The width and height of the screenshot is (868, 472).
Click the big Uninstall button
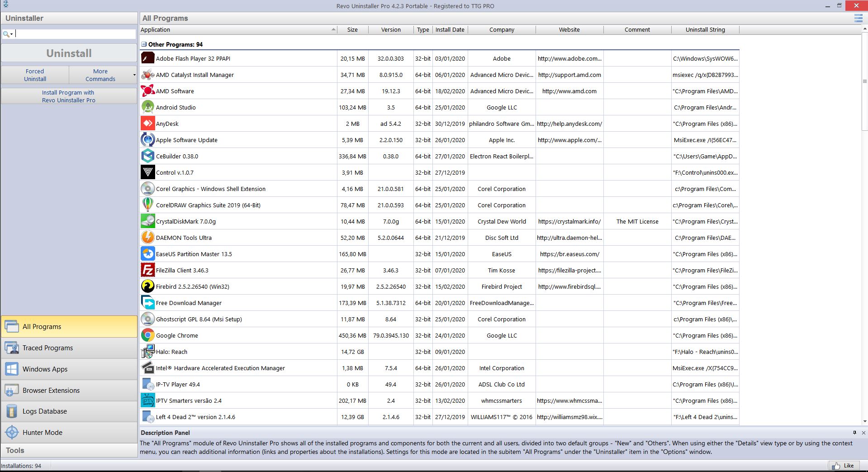click(69, 53)
